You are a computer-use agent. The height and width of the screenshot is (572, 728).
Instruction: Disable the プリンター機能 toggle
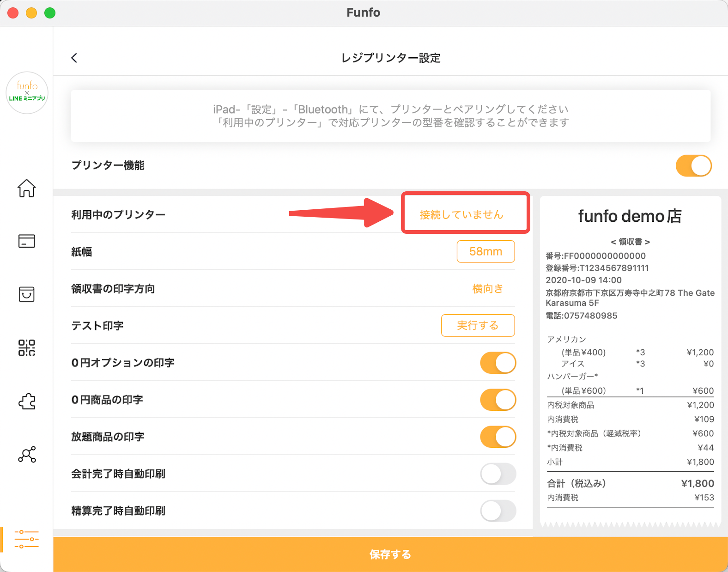coord(693,166)
